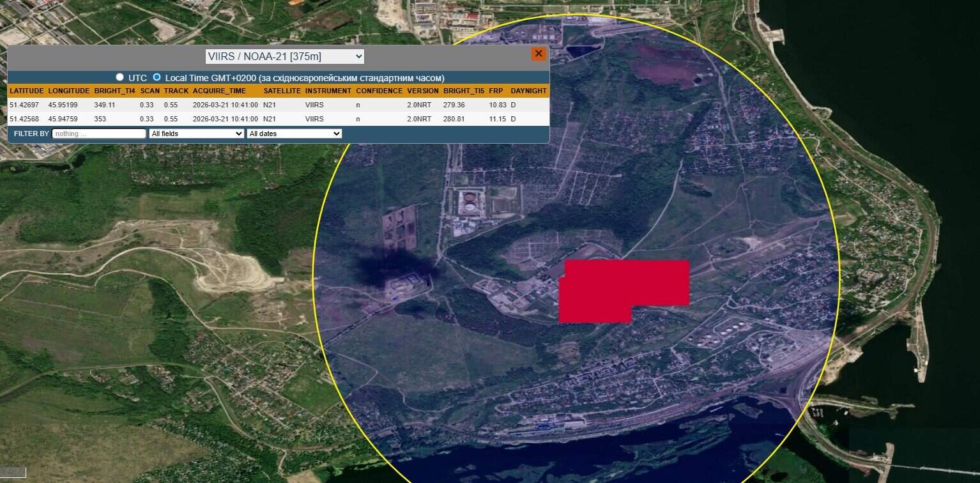Click the BRIGHT_TI4 column header

click(x=114, y=91)
